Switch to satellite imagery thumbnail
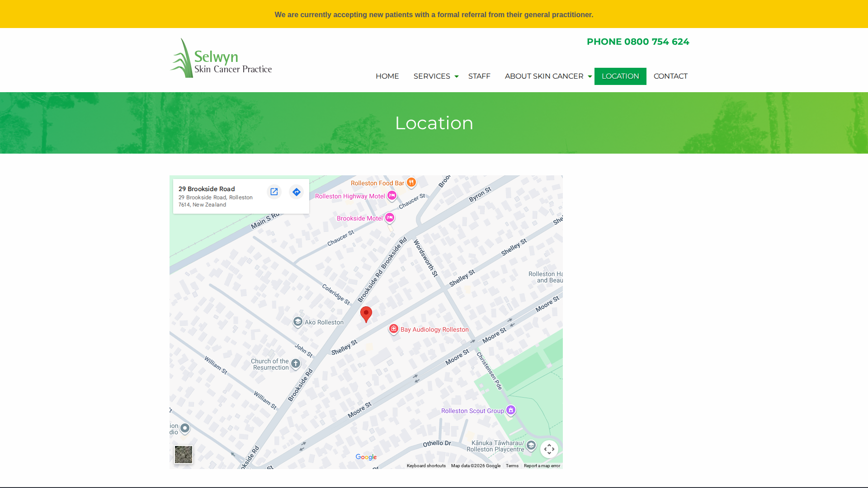Viewport: 868px width, 488px height. (x=184, y=455)
